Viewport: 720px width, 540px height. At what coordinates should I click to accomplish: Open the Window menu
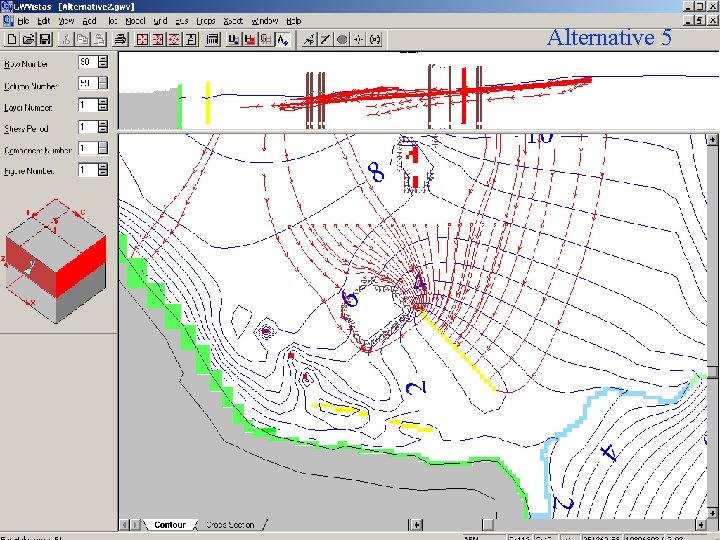tap(264, 21)
